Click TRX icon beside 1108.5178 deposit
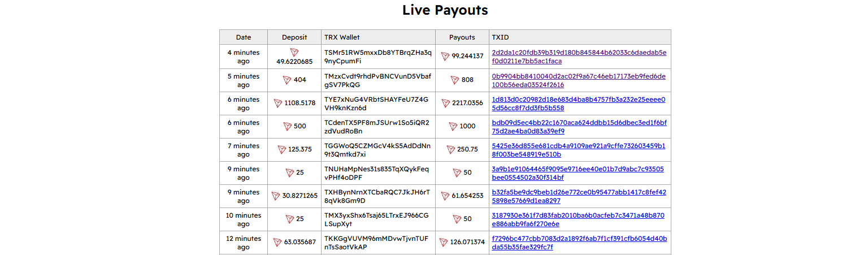868x255 pixels. point(278,103)
